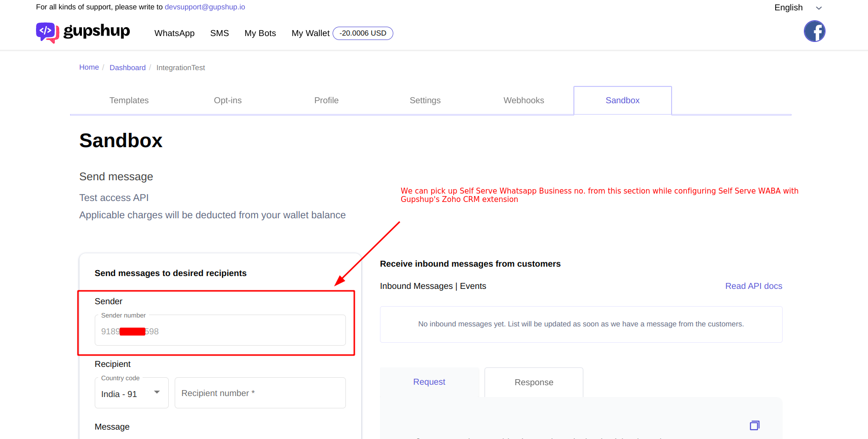Viewport: 868px width, 439px height.
Task: Click the devsupport@gupshup.io email link
Action: (205, 7)
